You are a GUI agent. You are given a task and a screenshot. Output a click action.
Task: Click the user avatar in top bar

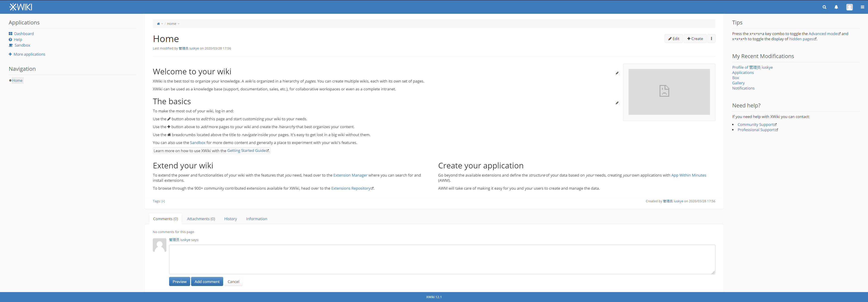(849, 7)
